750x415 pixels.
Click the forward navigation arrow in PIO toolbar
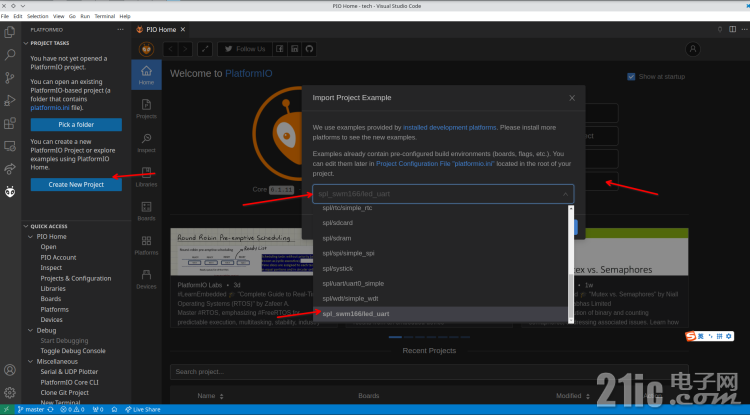coord(185,49)
